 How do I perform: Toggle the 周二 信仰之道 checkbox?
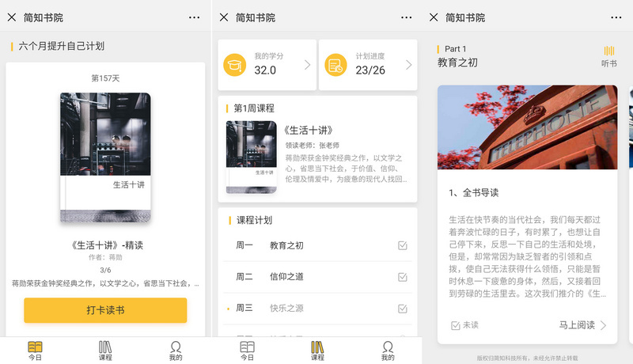tap(403, 277)
